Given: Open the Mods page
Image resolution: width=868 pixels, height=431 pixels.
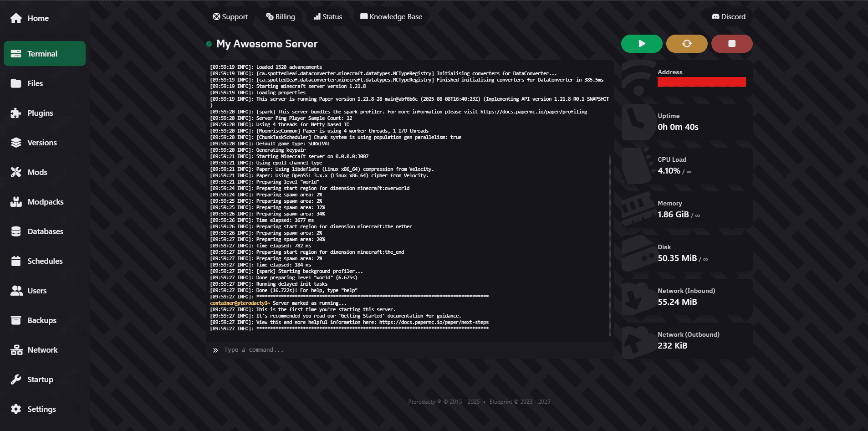Looking at the screenshot, I should [37, 172].
